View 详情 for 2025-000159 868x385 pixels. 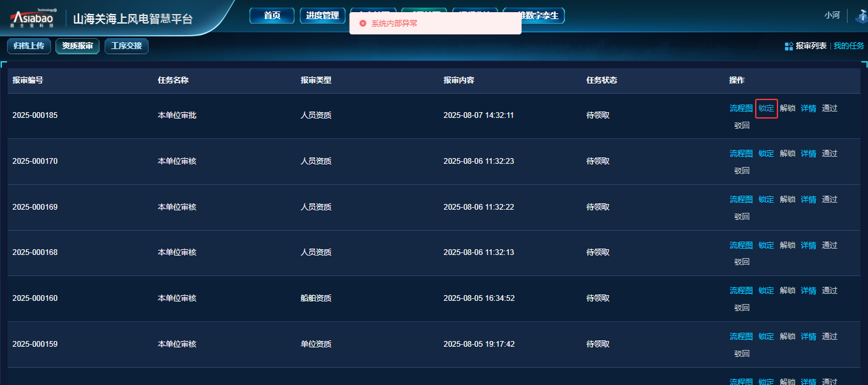pos(809,337)
